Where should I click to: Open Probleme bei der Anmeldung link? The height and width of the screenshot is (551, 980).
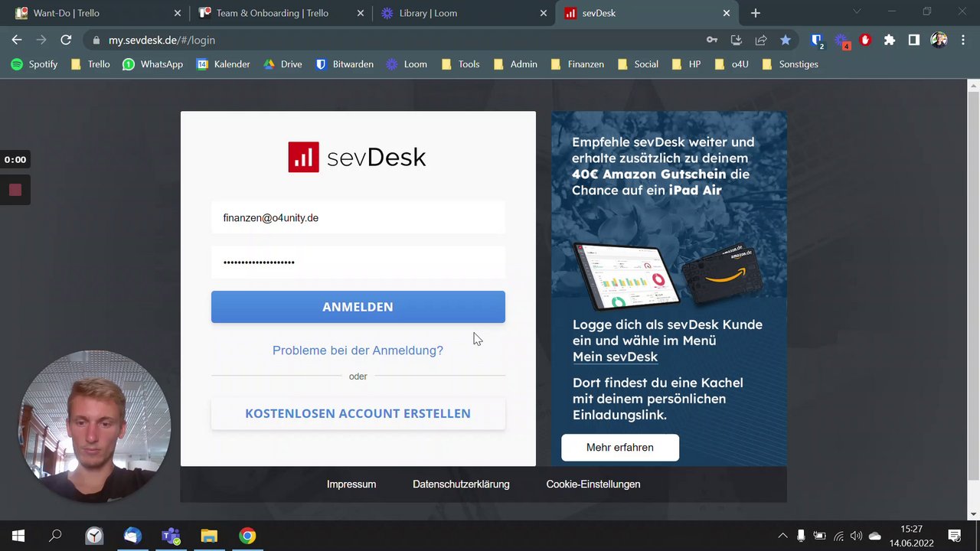click(x=358, y=350)
